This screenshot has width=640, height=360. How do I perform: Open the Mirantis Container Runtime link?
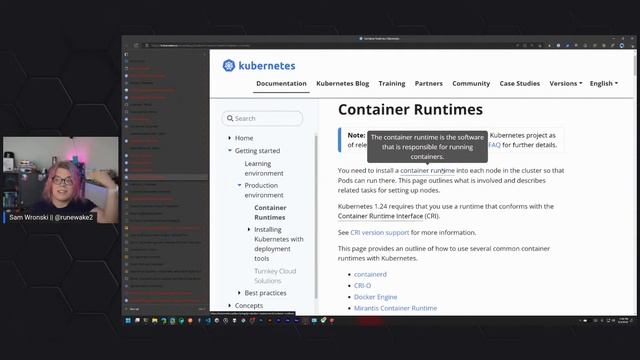(395, 308)
